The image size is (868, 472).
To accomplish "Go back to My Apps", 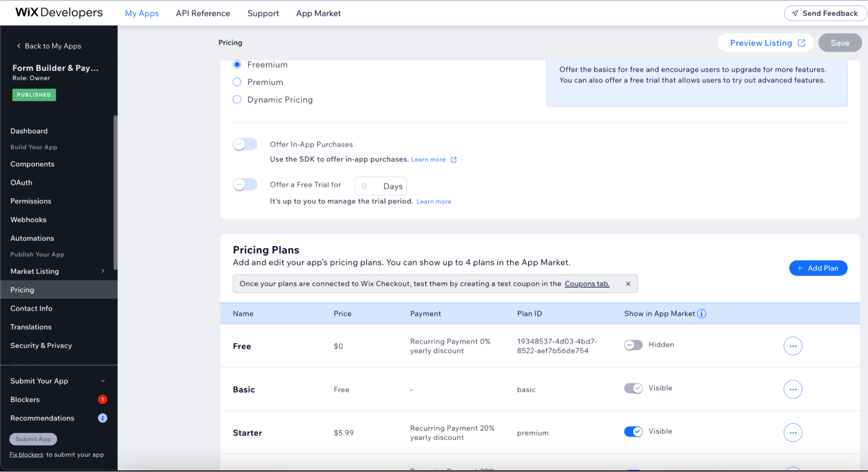I will (x=49, y=46).
